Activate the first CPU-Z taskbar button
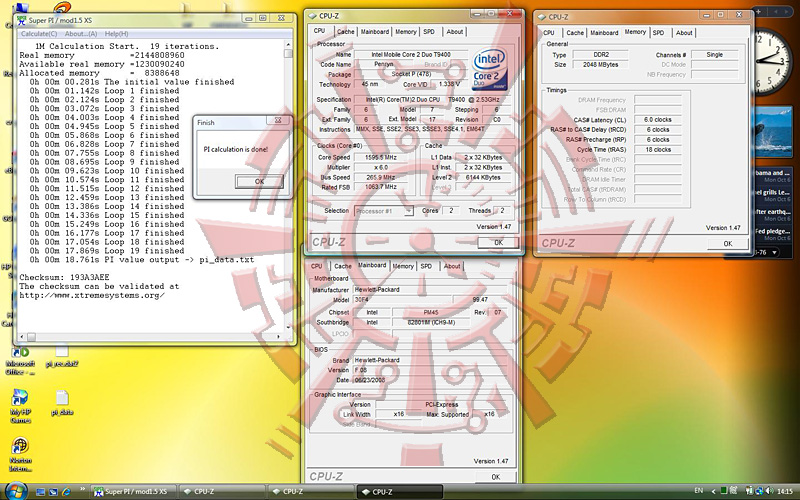Screen dimensions: 800x500 click(x=223, y=492)
